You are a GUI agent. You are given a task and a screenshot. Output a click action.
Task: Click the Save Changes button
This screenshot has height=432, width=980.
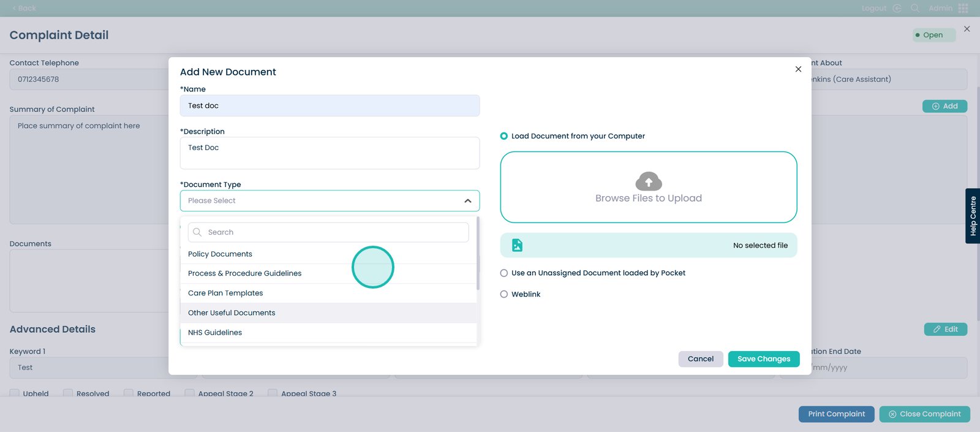click(763, 359)
